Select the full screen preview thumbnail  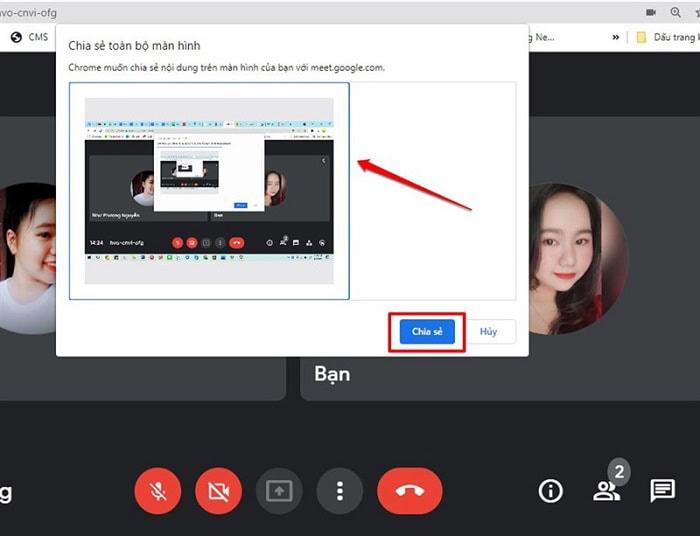pyautogui.click(x=209, y=191)
